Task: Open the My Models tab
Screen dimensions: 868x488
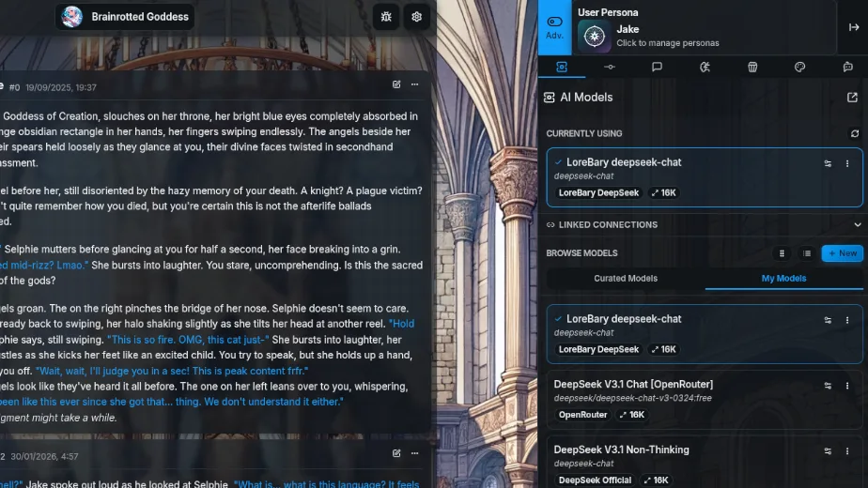Action: coord(783,279)
